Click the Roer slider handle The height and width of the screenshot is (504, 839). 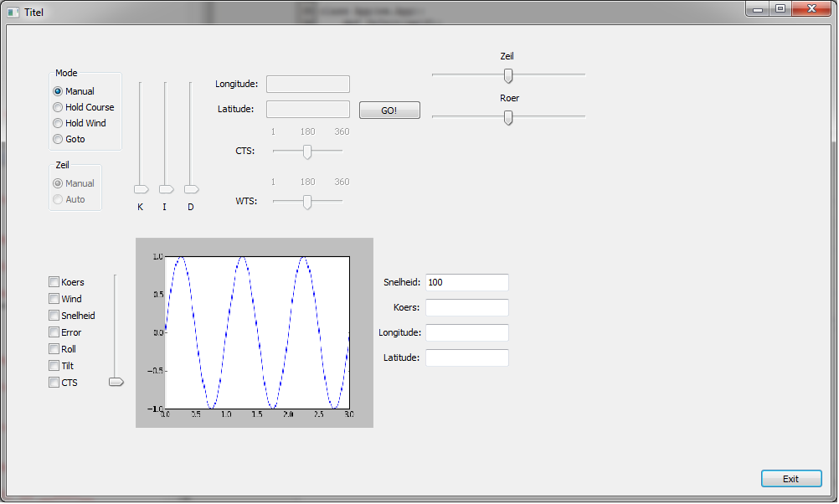tap(508, 117)
